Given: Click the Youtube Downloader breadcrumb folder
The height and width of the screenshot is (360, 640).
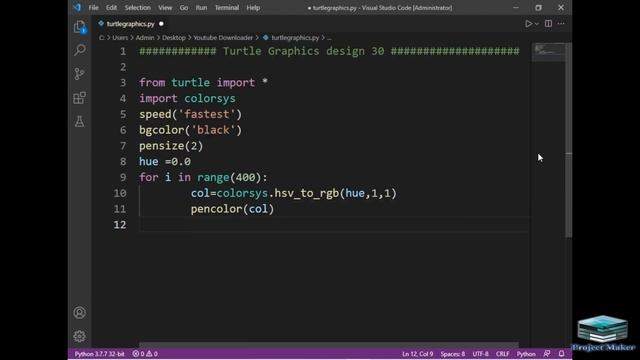Looking at the screenshot, I should [223, 38].
